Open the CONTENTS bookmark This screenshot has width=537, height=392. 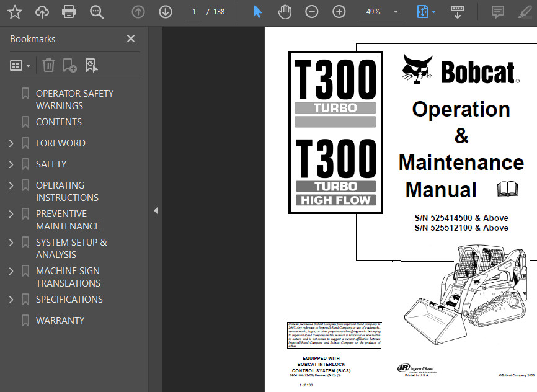[x=58, y=122]
